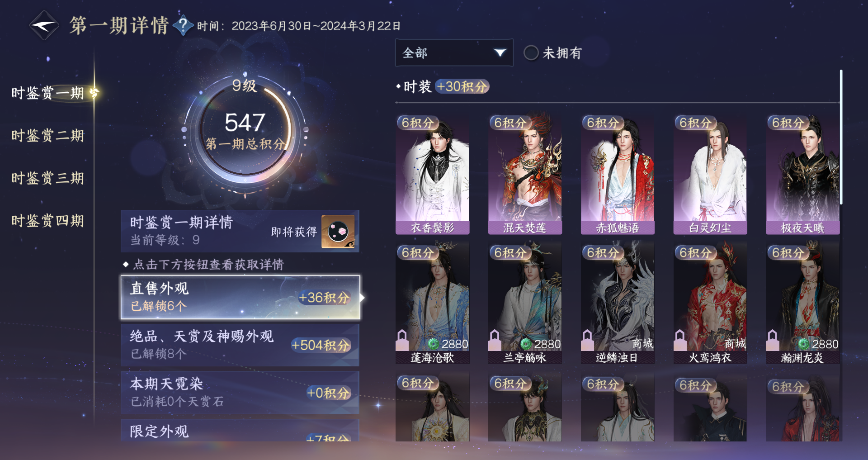The image size is (868, 460).
Task: Click the 本期天霓染 points button
Action: tap(329, 393)
